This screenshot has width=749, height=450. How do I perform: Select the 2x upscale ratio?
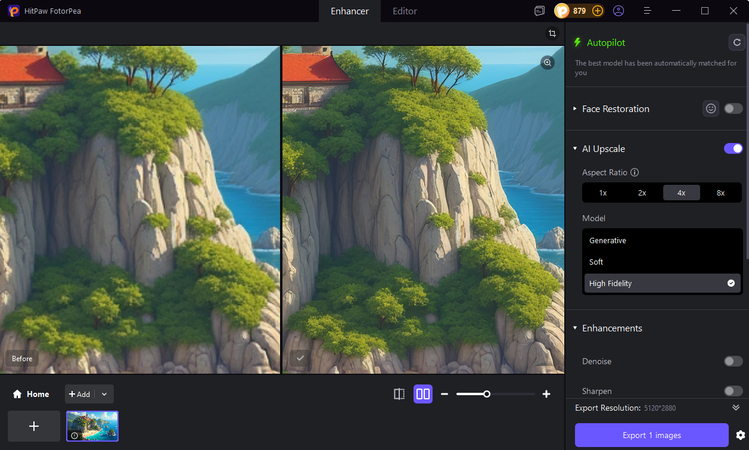(642, 193)
